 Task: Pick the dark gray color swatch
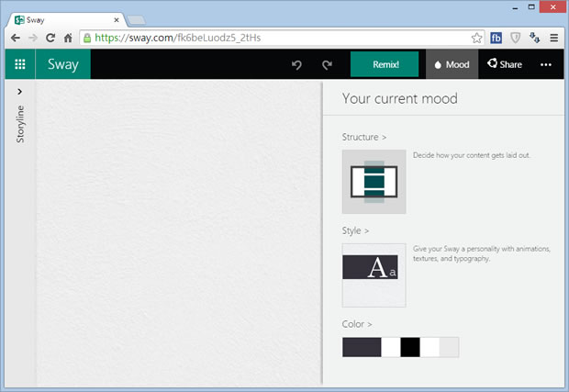(362, 347)
